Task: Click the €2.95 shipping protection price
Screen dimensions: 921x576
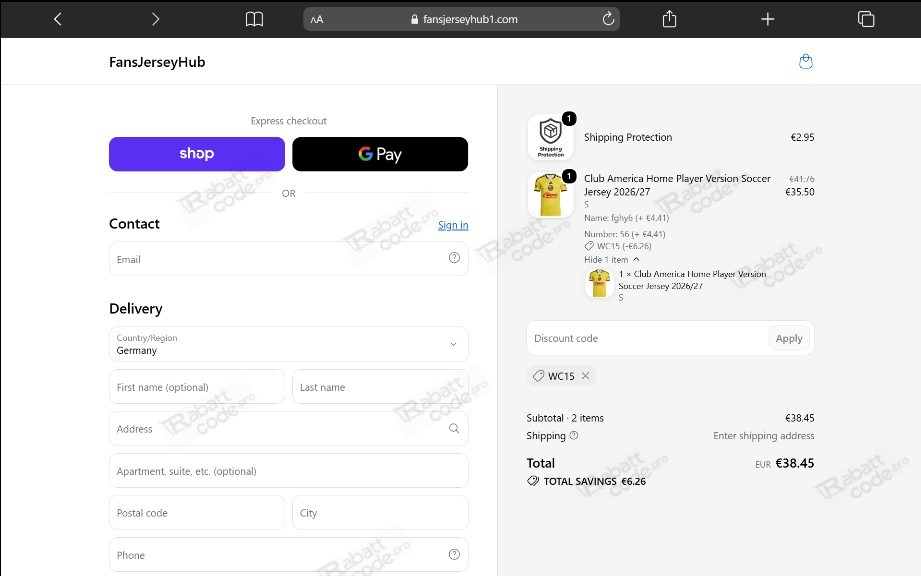Action: [x=802, y=137]
